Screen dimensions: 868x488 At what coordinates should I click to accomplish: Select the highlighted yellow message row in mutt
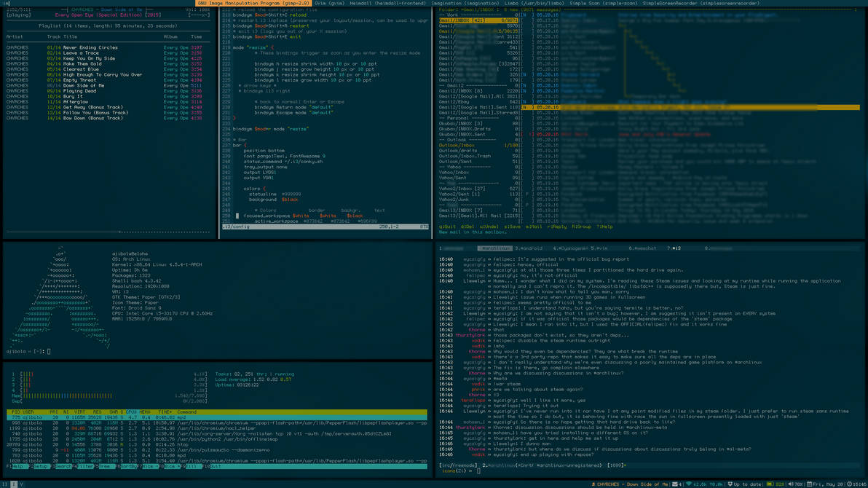click(691, 108)
